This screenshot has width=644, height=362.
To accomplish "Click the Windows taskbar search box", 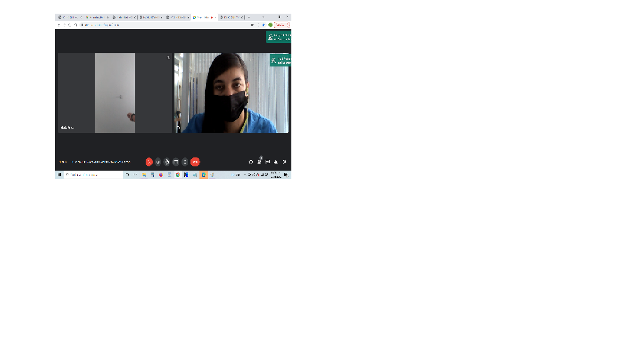I will coord(93,174).
